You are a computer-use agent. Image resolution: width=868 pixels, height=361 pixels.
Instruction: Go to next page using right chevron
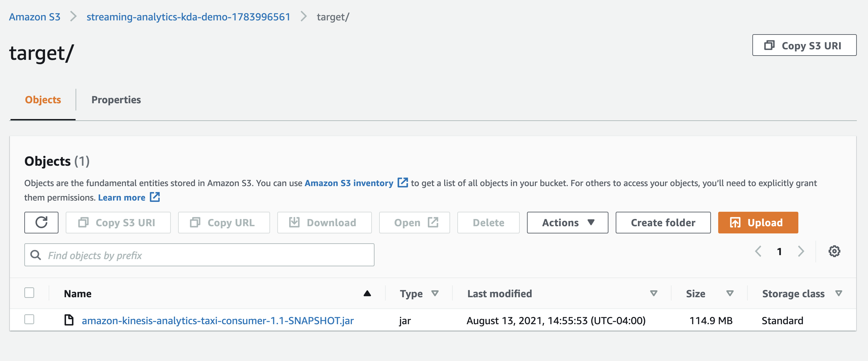(801, 251)
